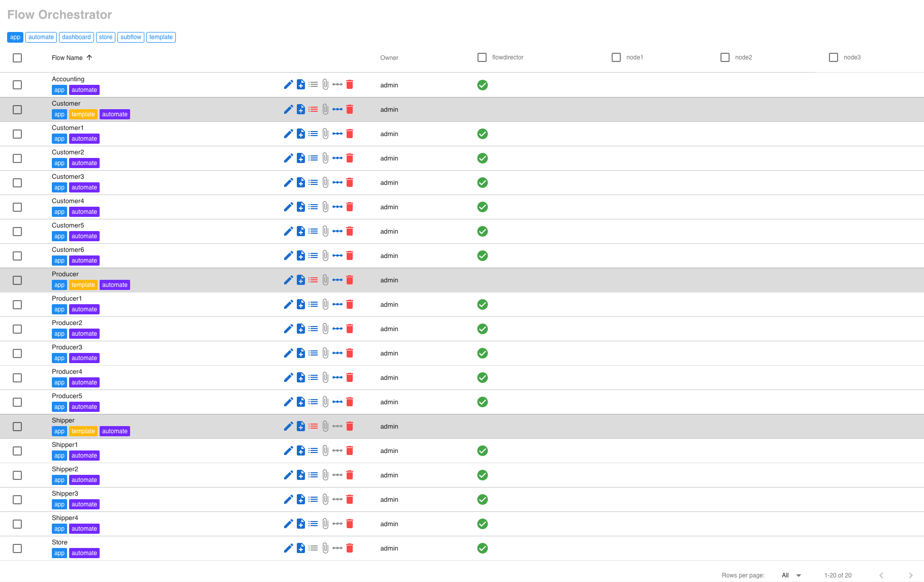
Task: Click the list icon for Producer4
Action: coord(313,377)
